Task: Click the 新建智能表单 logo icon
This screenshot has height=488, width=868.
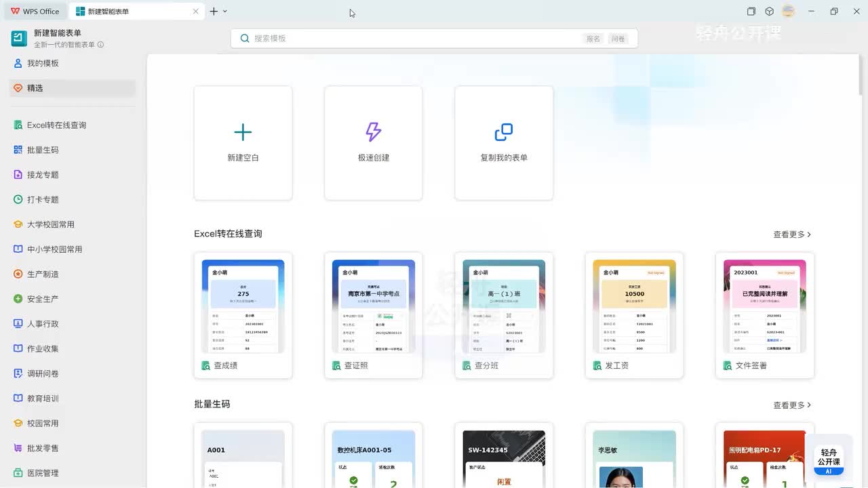Action: [x=19, y=38]
